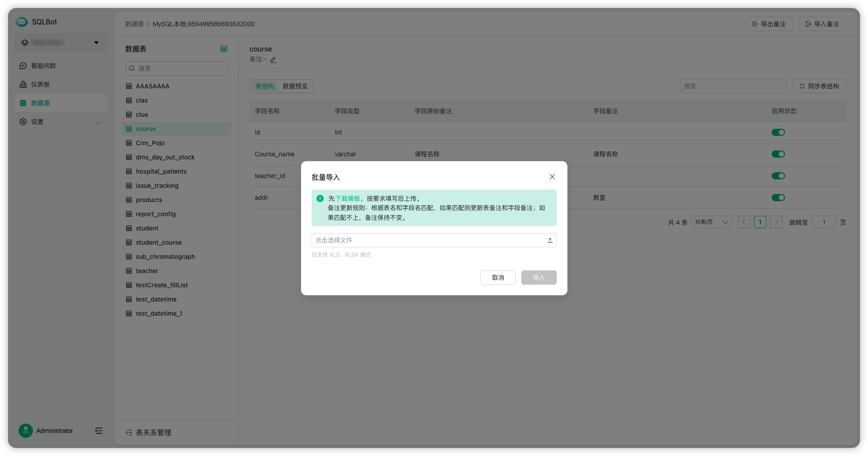Click the 同步表结构 refresh icon

[803, 86]
